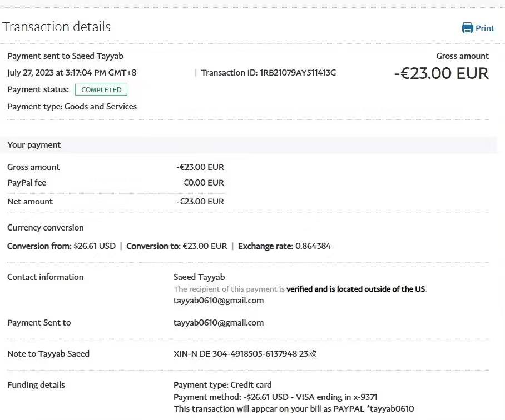Screen dimensions: 505x420
Task: Click the PayPal fee €0.00 EUR value
Action: click(x=204, y=183)
